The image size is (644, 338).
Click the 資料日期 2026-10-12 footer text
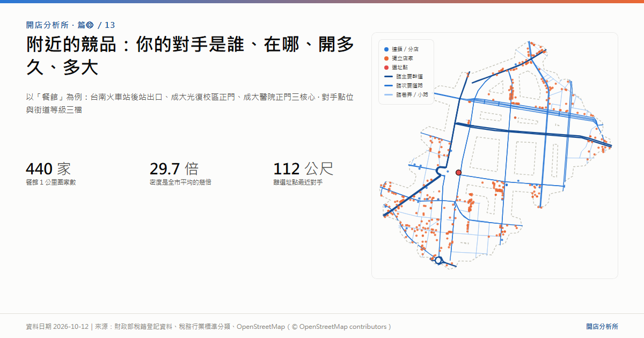tap(57, 326)
